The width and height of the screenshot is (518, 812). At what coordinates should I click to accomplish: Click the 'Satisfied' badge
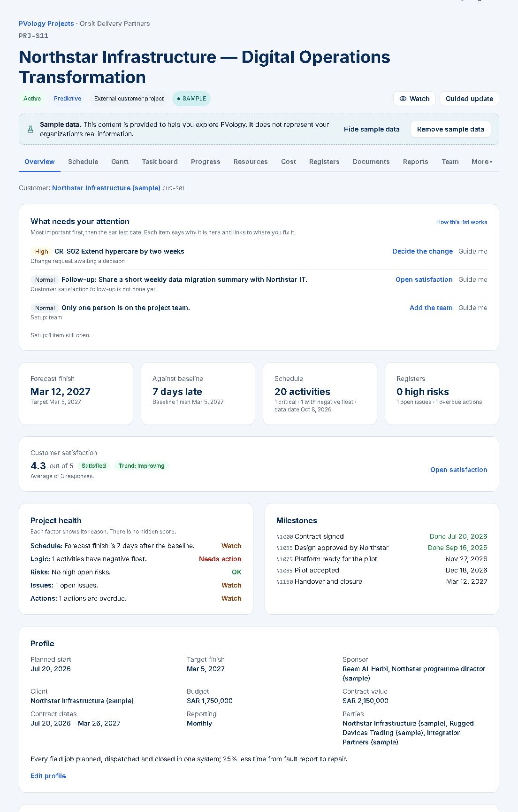[94, 466]
